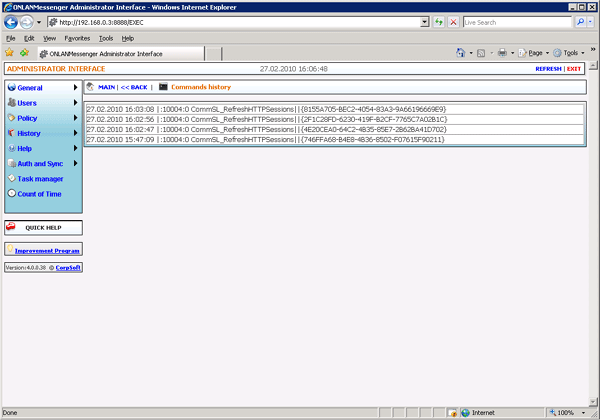Click the Live Search magnifier icon
This screenshot has width=600, height=420.
tap(582, 22)
